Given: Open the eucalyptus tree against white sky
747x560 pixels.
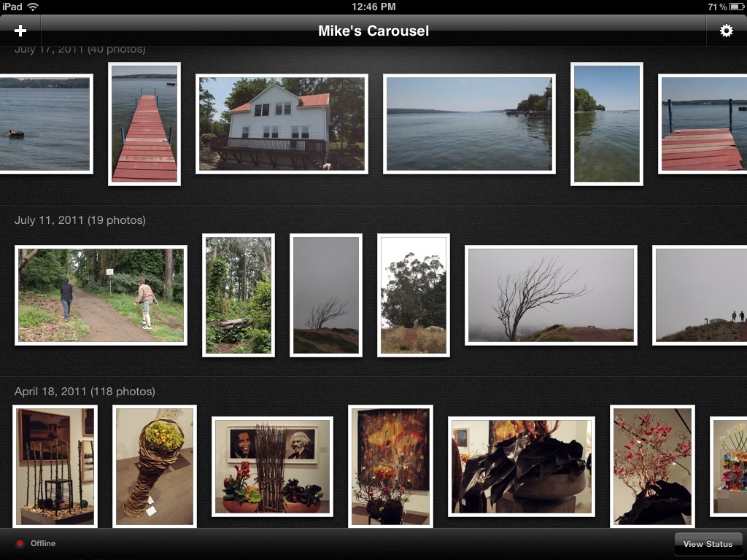Looking at the screenshot, I should pyautogui.click(x=413, y=295).
